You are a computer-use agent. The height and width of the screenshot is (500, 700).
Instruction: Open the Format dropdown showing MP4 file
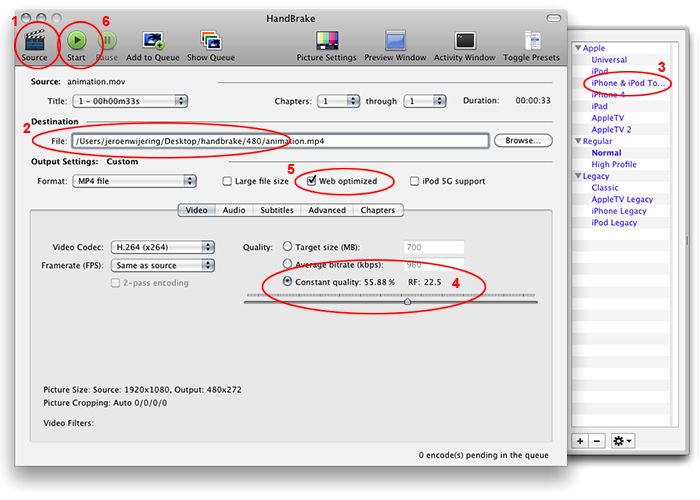134,181
